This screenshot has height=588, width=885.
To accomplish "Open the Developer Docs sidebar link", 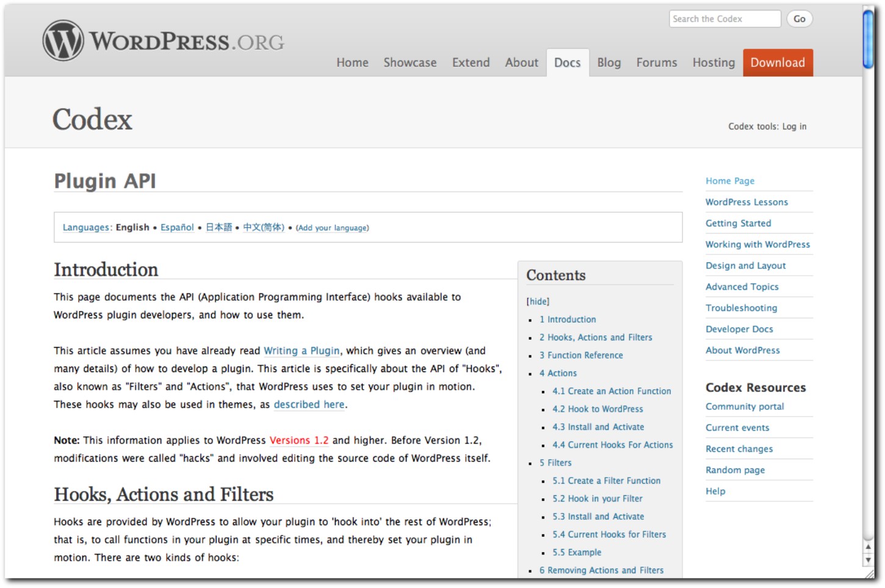I will (x=739, y=329).
